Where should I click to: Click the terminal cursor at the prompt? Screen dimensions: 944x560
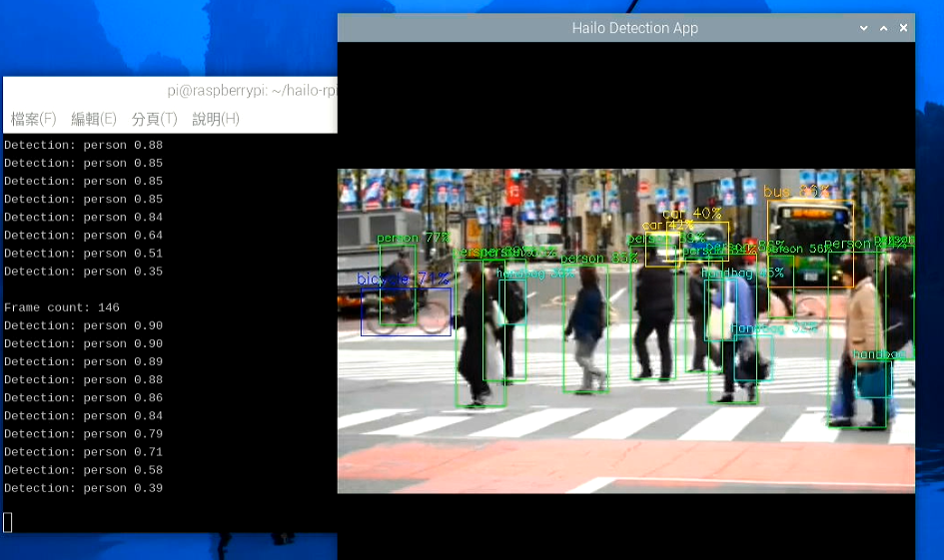8,522
